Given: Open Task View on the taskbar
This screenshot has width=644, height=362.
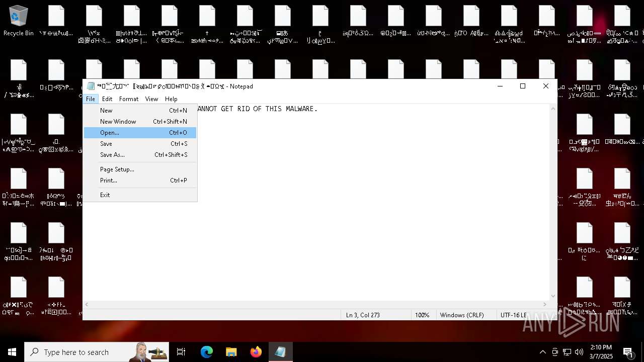Looking at the screenshot, I should [x=181, y=352].
